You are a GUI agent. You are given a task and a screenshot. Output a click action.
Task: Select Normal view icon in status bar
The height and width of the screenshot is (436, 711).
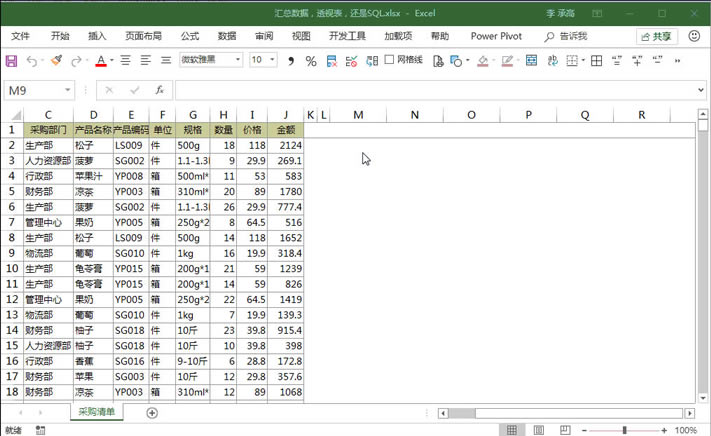click(x=512, y=430)
